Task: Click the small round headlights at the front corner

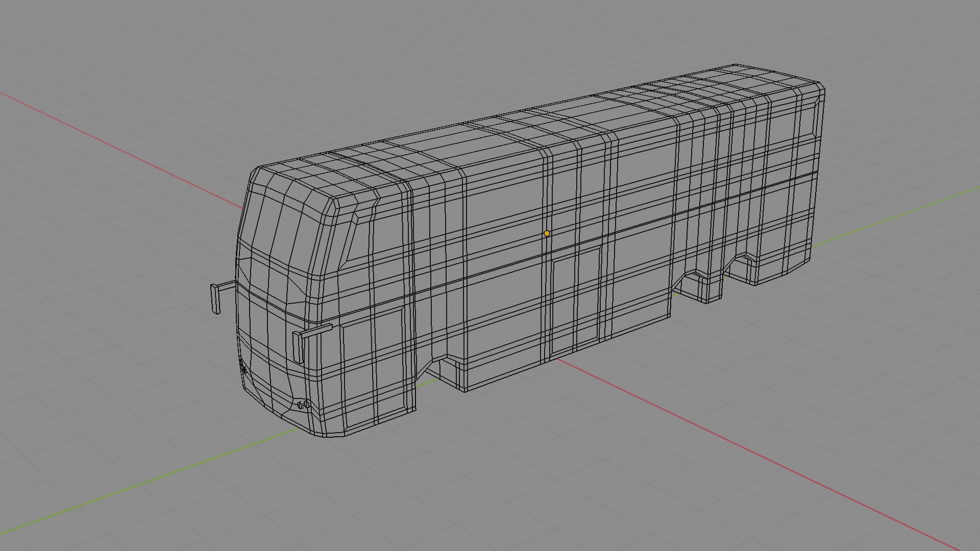Action: click(x=303, y=405)
